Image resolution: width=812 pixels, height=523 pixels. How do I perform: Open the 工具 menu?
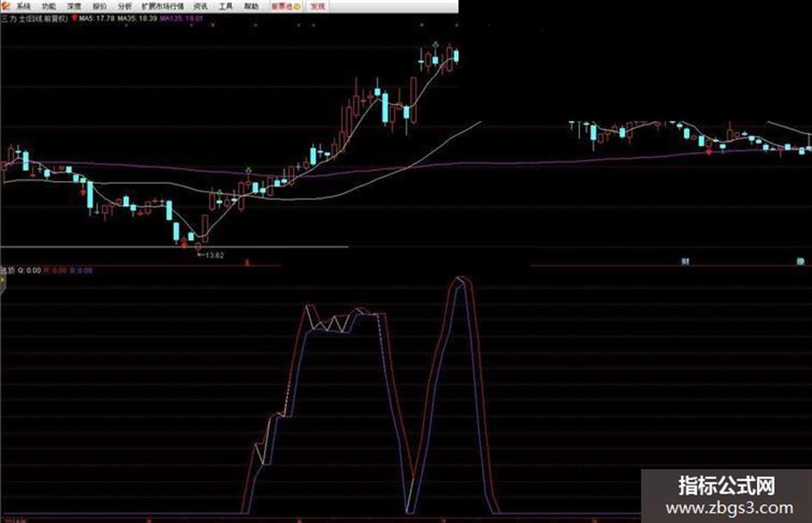(x=226, y=6)
